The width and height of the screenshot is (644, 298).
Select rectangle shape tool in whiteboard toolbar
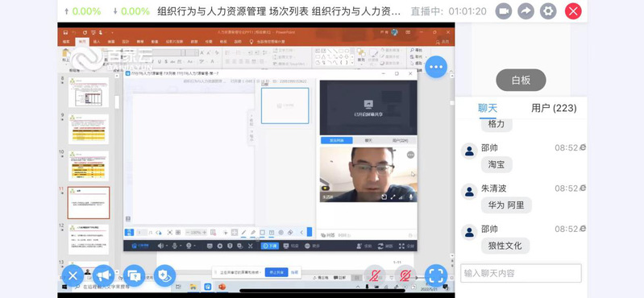[x=263, y=232]
